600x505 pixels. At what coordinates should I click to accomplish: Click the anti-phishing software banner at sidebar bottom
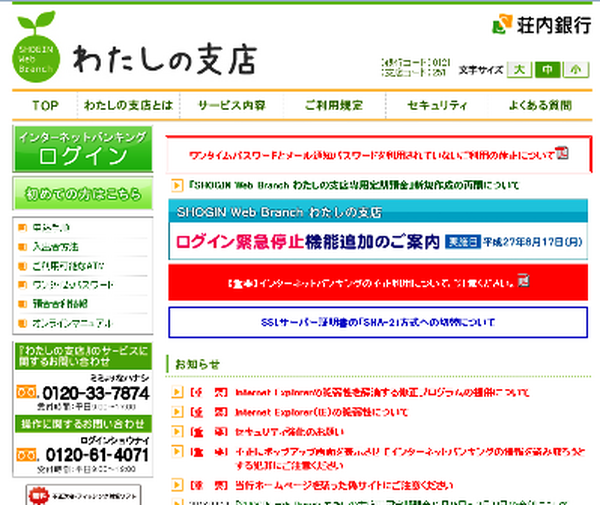(83, 495)
